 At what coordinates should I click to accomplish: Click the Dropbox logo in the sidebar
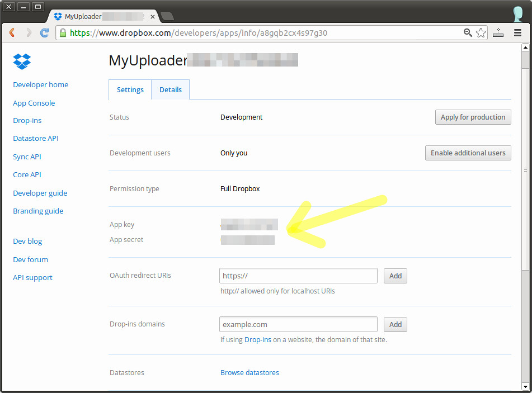21,61
